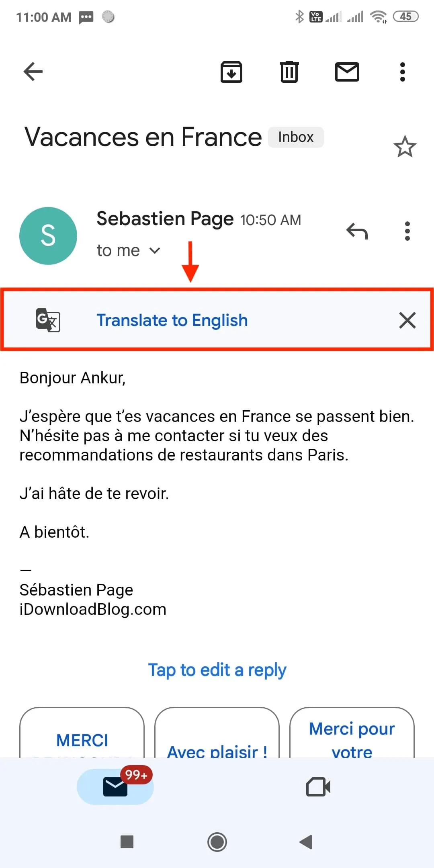The width and height of the screenshot is (434, 868).
Task: Open the top toolbar overflow menu
Action: tap(403, 72)
